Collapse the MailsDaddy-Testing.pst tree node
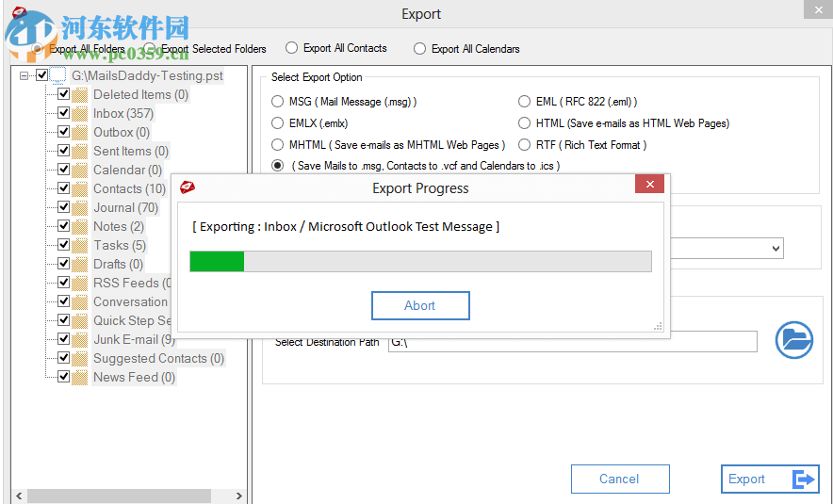 point(24,76)
